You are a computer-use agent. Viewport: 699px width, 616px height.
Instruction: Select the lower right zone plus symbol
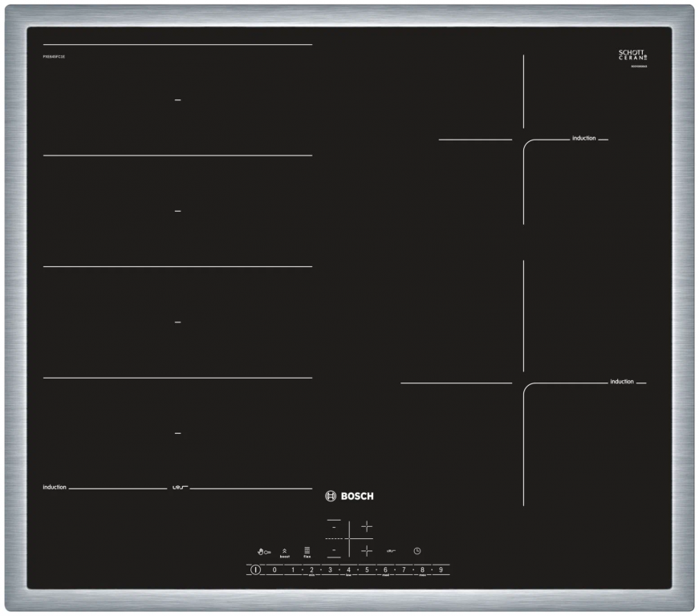[366, 550]
